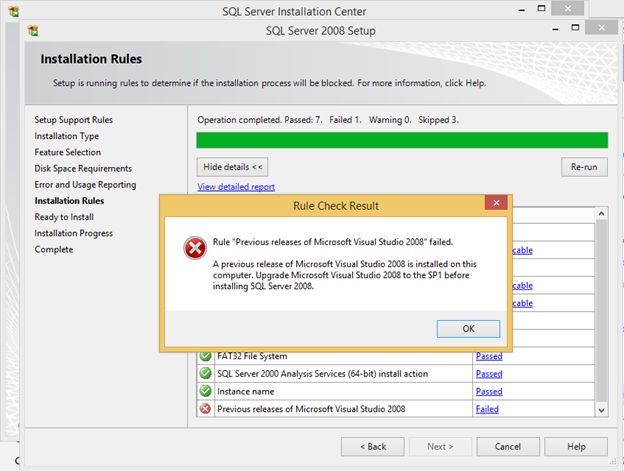Click OK in Rule Check Result dialog

(468, 329)
